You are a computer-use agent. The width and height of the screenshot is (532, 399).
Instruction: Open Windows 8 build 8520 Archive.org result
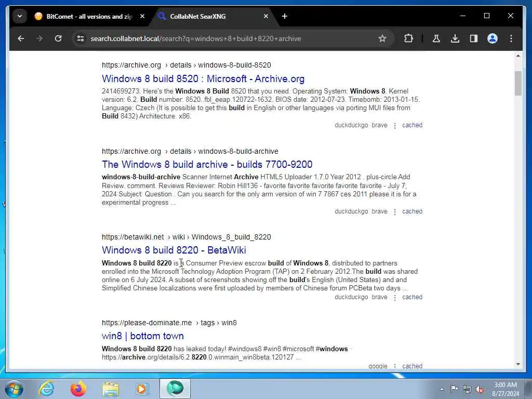(x=203, y=79)
